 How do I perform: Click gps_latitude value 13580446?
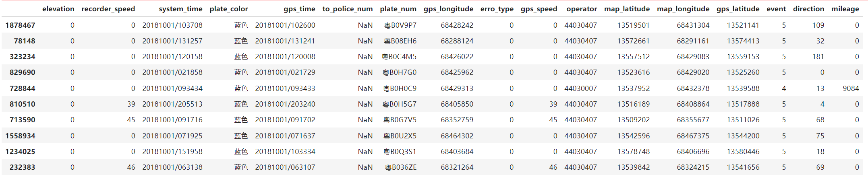tap(743, 152)
